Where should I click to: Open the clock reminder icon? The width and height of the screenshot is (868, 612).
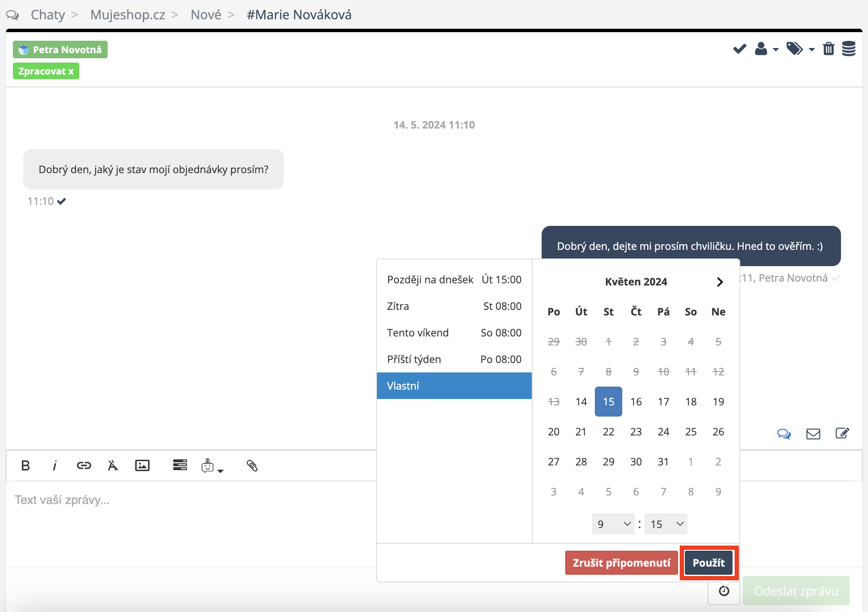click(x=724, y=591)
